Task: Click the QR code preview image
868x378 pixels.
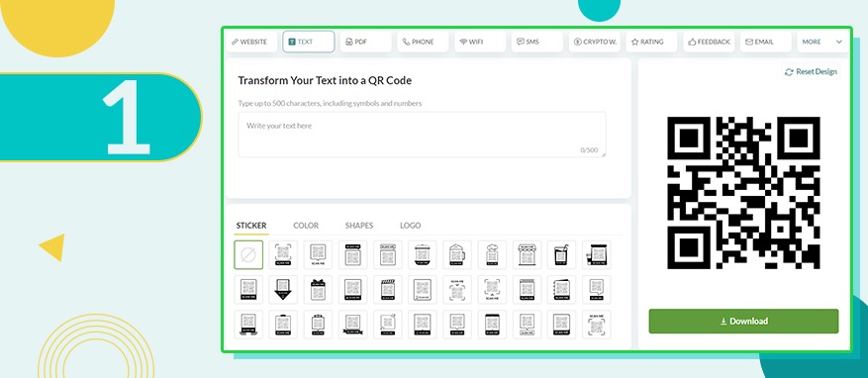Action: 743,193
